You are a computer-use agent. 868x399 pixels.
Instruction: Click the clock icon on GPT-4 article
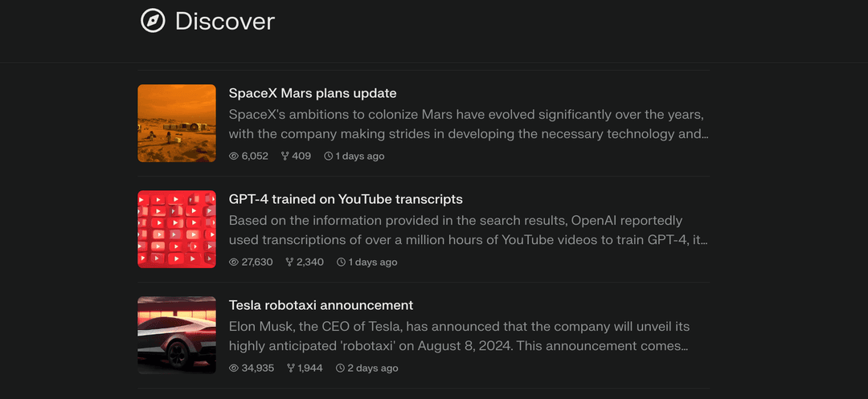tap(341, 262)
